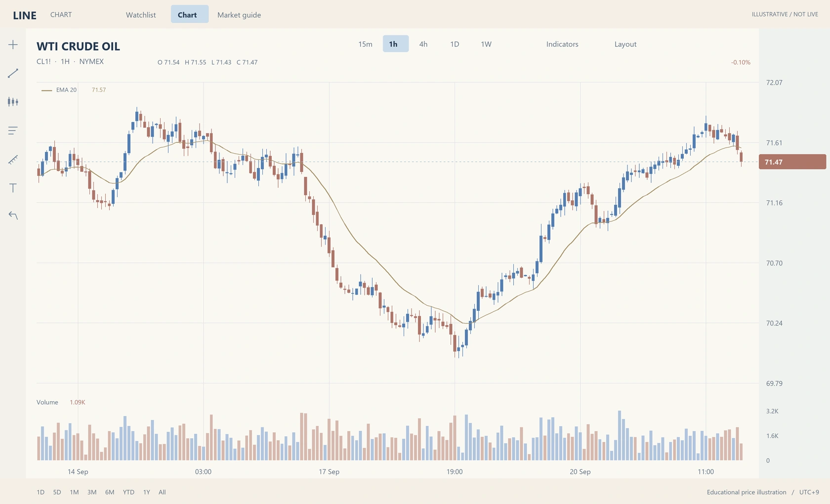Select the text annotation tool
The width and height of the screenshot is (830, 504).
pyautogui.click(x=13, y=188)
